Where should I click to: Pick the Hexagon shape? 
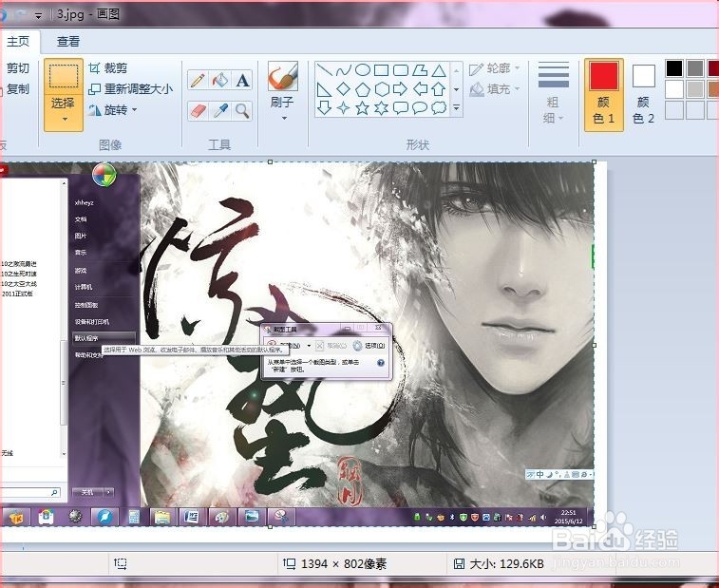pos(382,89)
